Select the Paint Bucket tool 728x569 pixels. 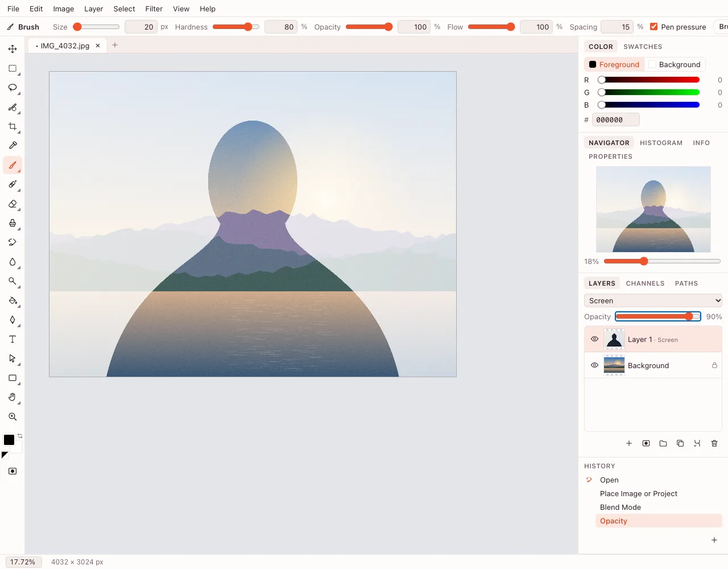[13, 300]
